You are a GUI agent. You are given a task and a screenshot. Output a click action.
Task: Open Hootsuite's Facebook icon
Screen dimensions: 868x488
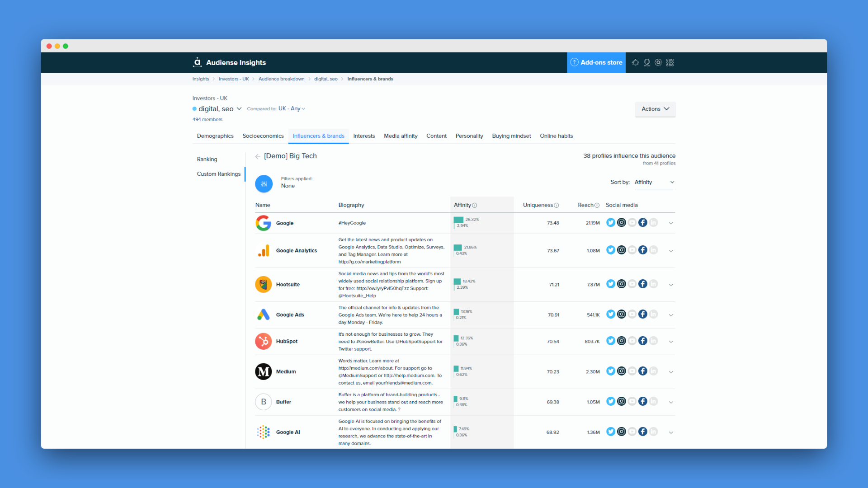click(x=643, y=284)
